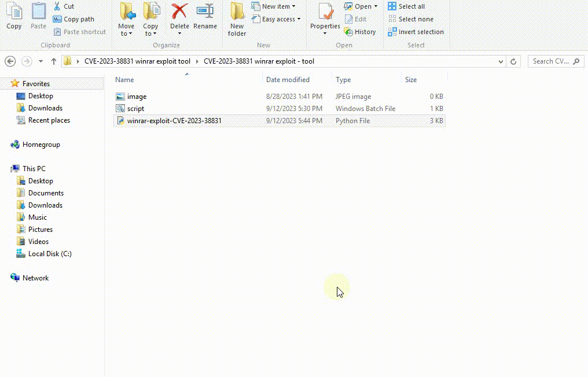Open the address bar history dropdown arrow
Viewport: 588px width, 377px height.
[501, 61]
